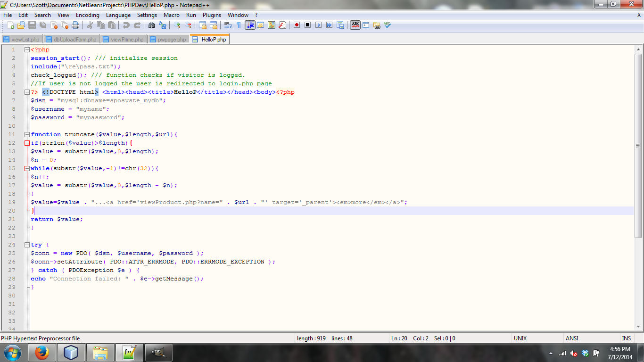
Task: Start macro recording with red dot
Action: [297, 25]
